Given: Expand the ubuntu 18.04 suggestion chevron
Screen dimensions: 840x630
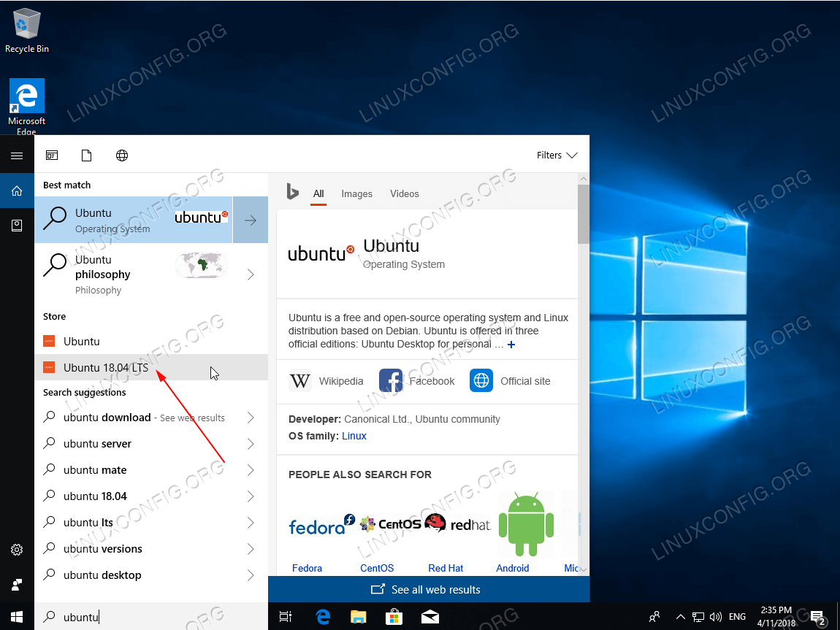Looking at the screenshot, I should click(x=251, y=496).
